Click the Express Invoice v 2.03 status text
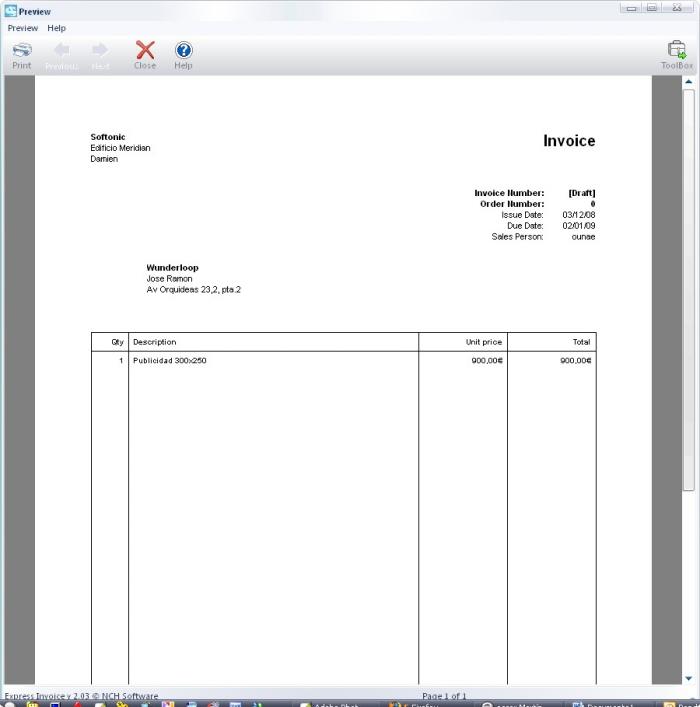This screenshot has height=707, width=700. 82,696
